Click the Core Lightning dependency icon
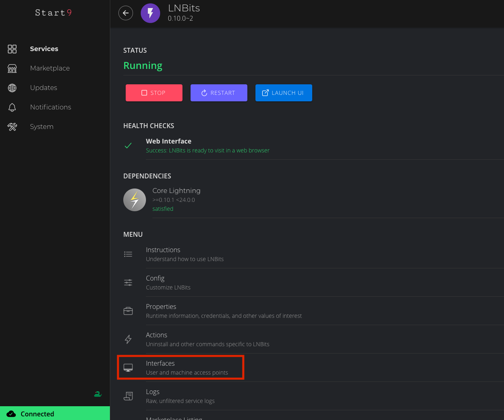This screenshot has width=504, height=420. point(135,200)
